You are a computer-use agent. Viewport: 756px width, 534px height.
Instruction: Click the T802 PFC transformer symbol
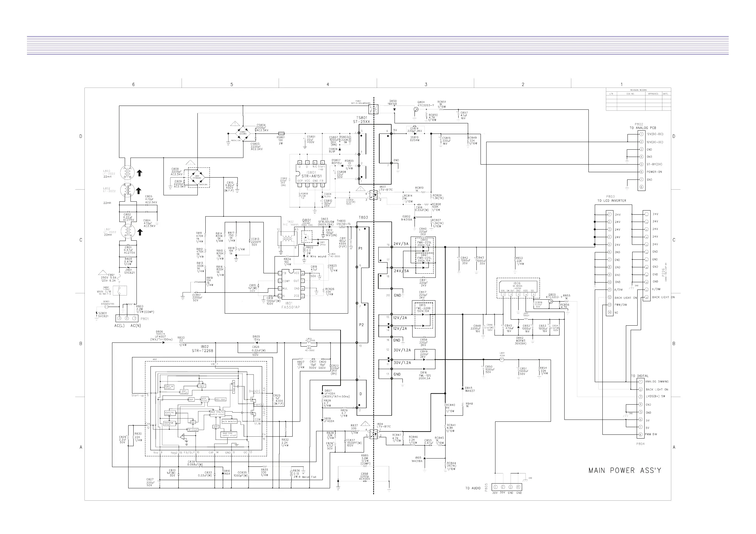tap(288, 238)
